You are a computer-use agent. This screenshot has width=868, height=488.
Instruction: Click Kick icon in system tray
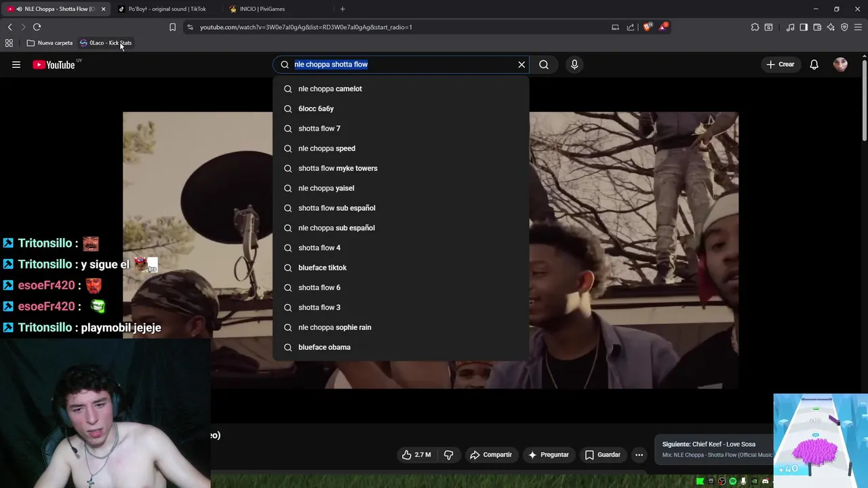(x=700, y=481)
